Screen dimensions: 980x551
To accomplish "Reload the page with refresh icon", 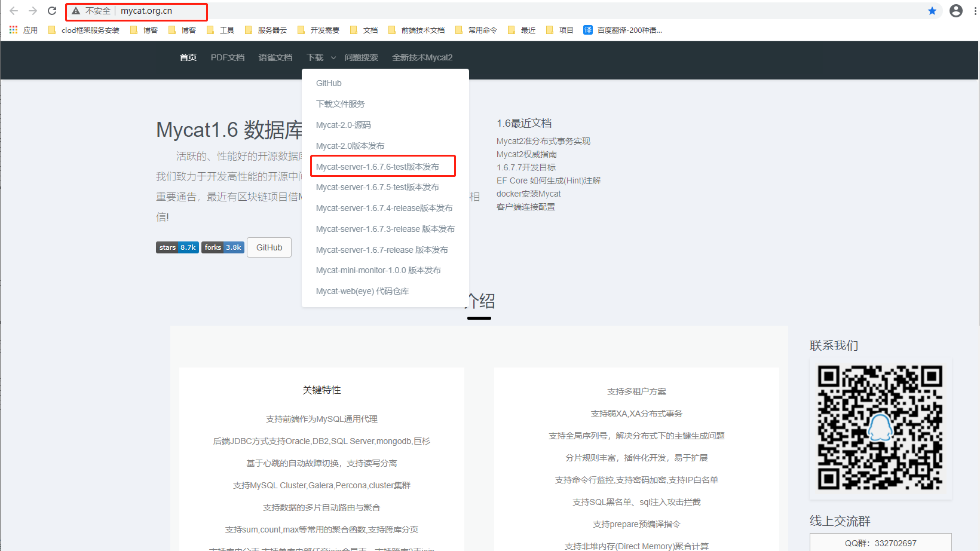I will 52,11.
